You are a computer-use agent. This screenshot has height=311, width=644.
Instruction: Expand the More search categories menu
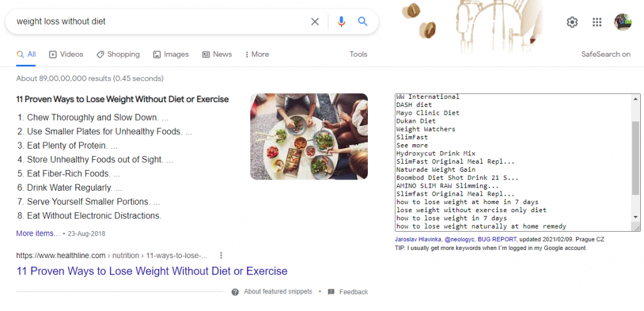pos(257,54)
